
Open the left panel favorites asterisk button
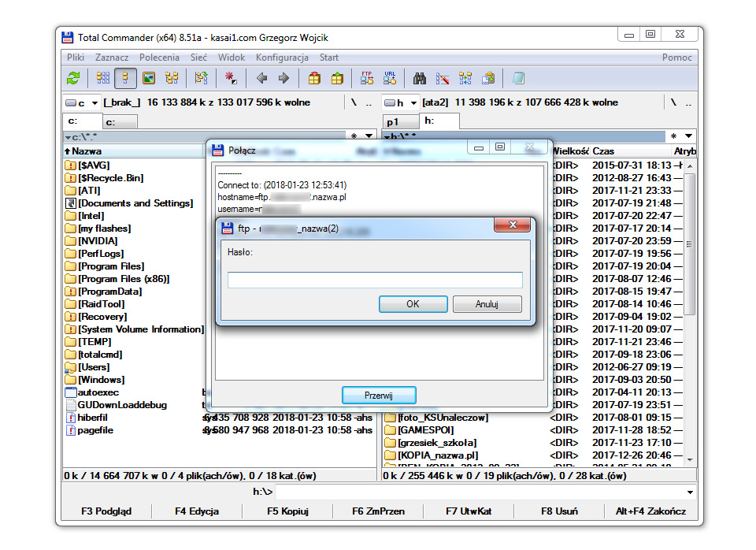[354, 136]
